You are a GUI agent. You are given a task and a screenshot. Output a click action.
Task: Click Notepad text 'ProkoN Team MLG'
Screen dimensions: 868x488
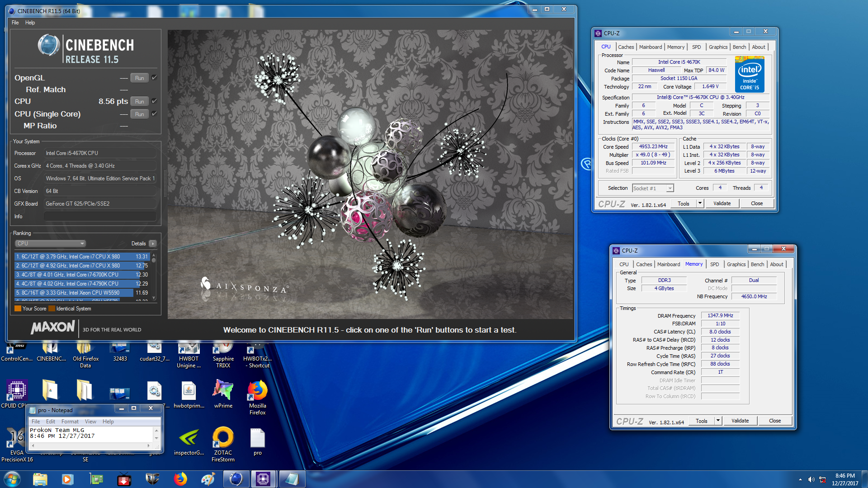tap(57, 430)
